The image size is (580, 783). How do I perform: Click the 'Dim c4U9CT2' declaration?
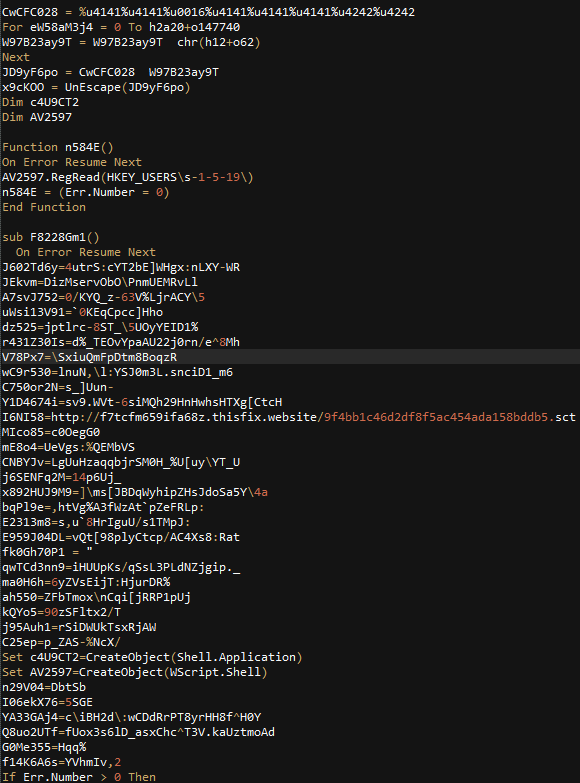click(x=40, y=102)
